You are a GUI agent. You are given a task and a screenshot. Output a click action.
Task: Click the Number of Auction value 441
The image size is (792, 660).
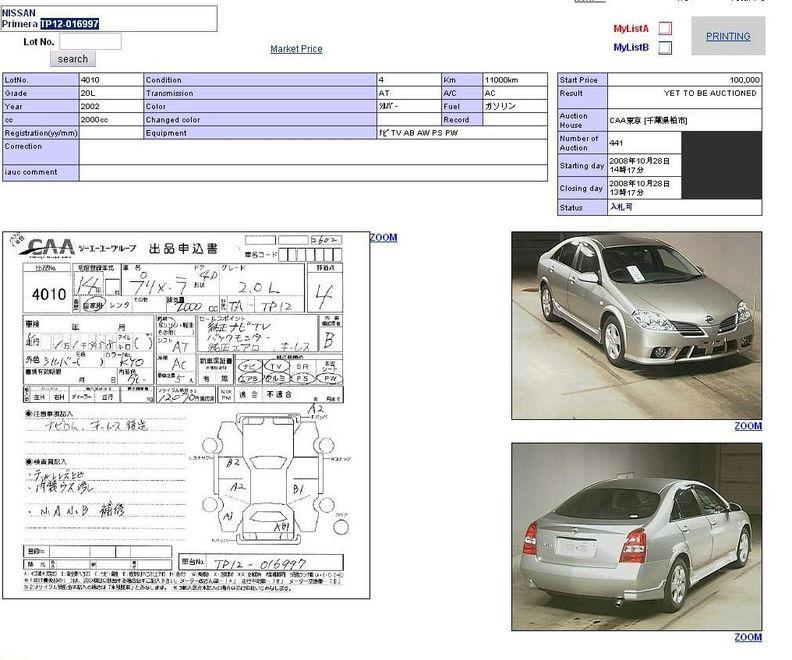tap(616, 143)
